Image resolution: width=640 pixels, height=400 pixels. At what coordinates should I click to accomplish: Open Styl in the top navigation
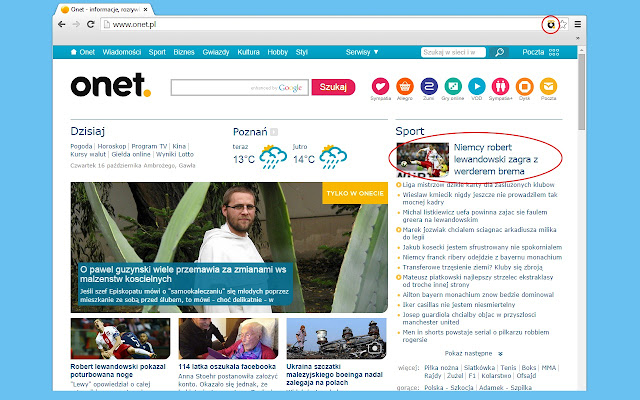click(302, 52)
